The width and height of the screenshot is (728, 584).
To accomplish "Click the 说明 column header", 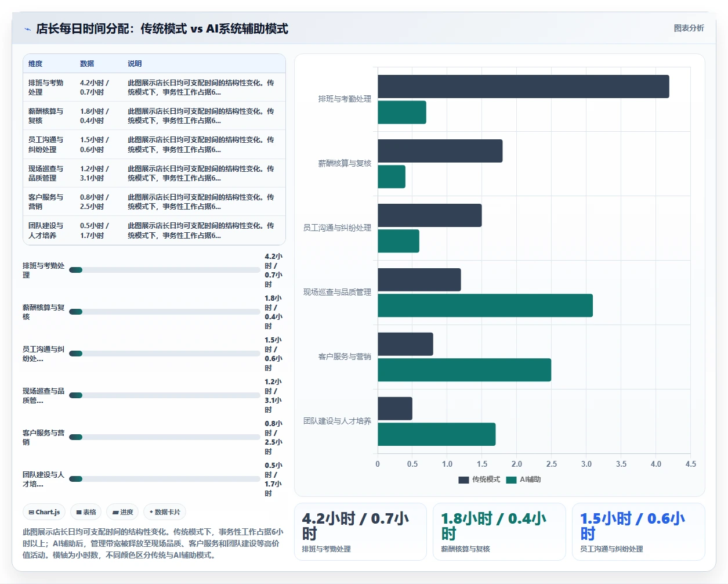I will click(x=135, y=64).
